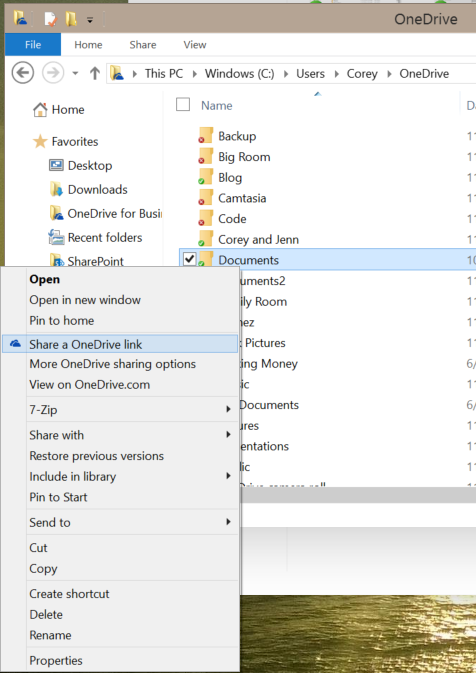The image size is (476, 673).
Task: Click the New folder quick access icon
Action: point(71,18)
